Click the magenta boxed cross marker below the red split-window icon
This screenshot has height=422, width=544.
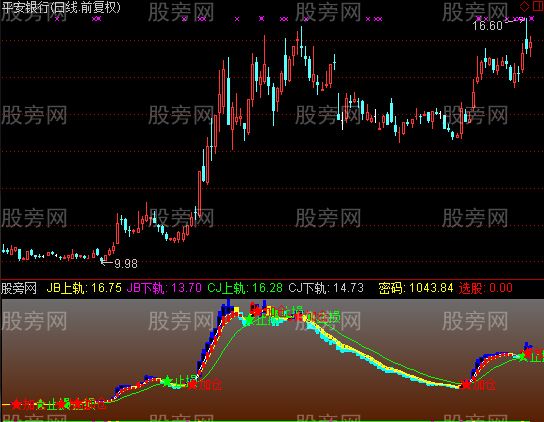tap(532, 18)
